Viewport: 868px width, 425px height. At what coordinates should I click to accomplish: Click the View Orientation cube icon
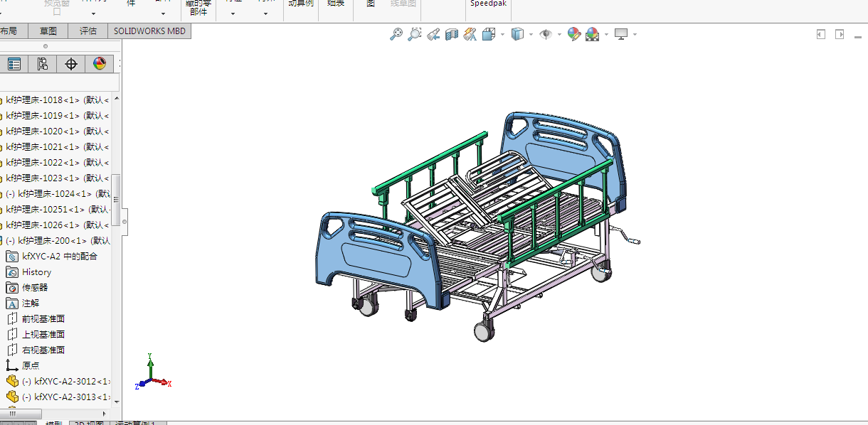tap(489, 33)
